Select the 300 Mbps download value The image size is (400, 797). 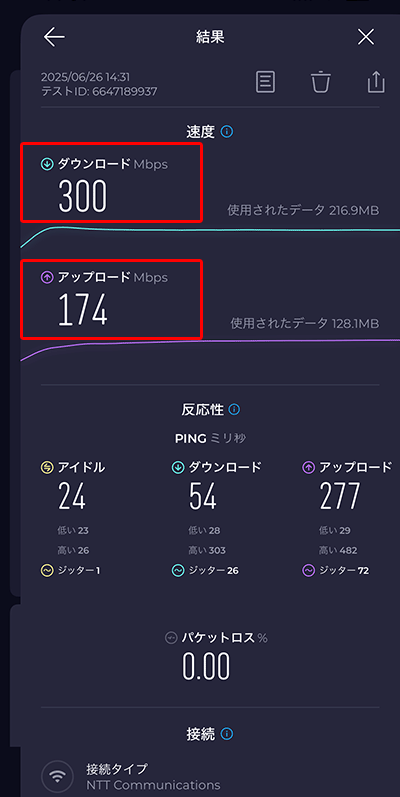[82, 198]
